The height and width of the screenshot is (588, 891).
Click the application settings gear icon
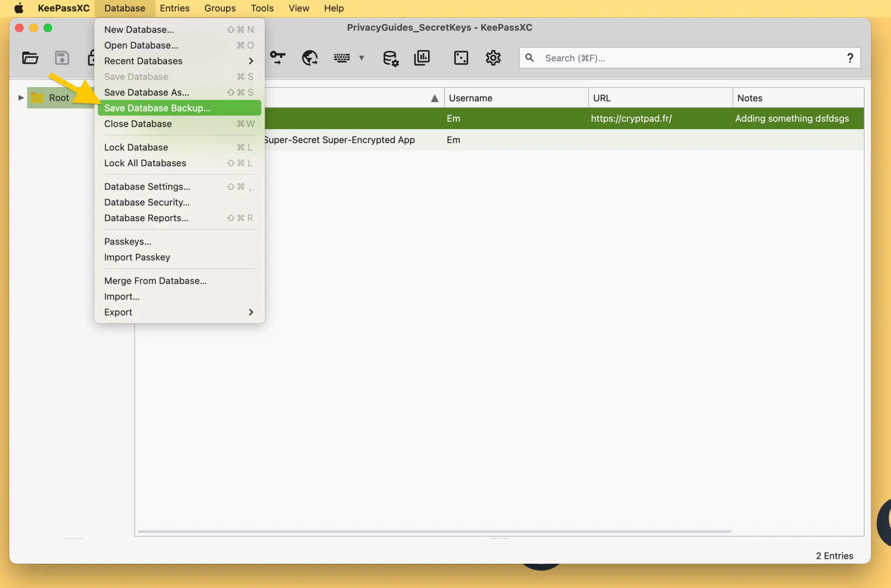coord(493,57)
